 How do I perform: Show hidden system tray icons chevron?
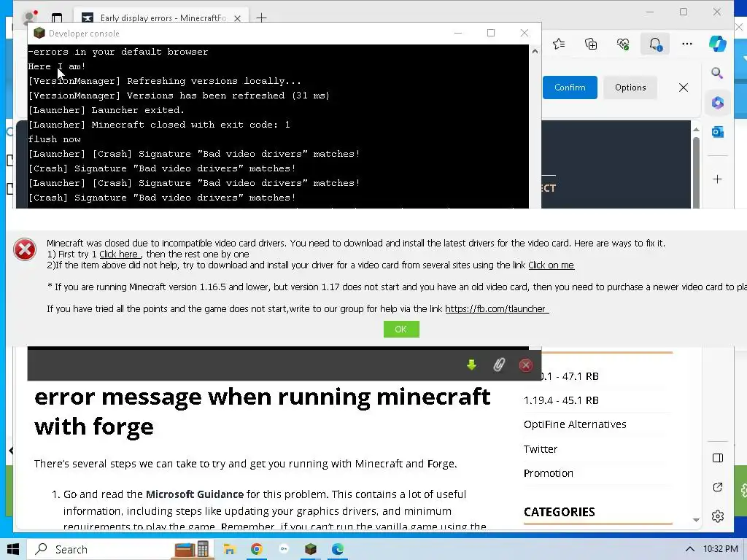click(x=689, y=549)
